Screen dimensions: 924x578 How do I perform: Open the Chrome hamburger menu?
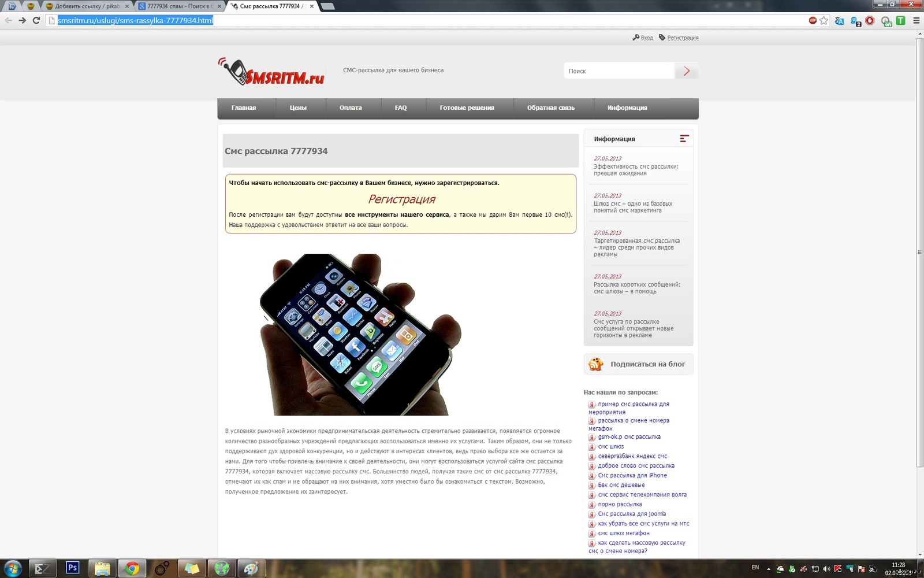point(916,20)
